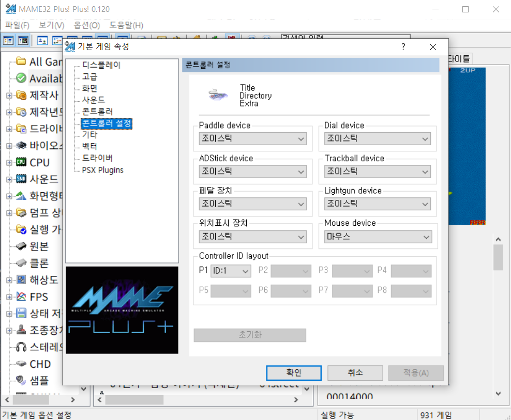This screenshot has height=420, width=511.
Task: Open the ADStick device dropdown
Action: pos(252,172)
